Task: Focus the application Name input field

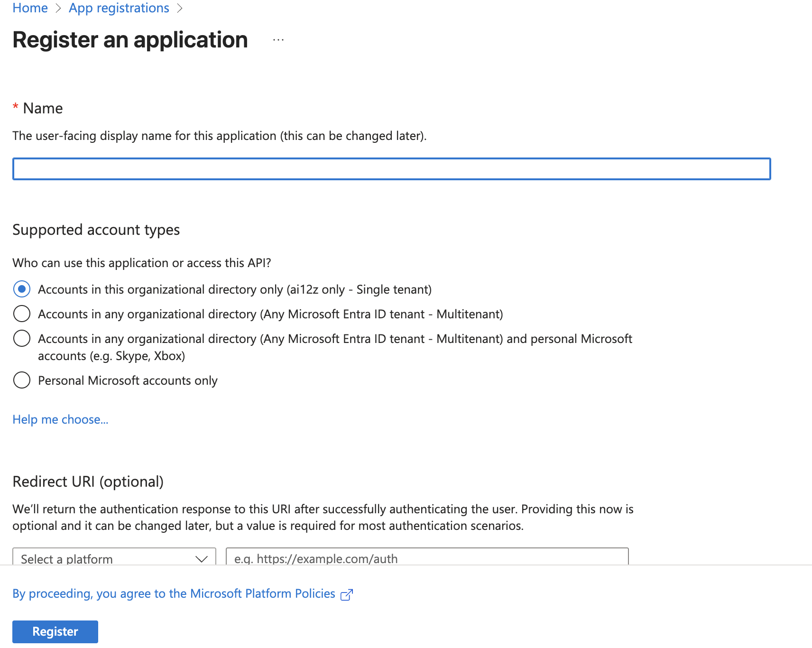Action: click(391, 169)
